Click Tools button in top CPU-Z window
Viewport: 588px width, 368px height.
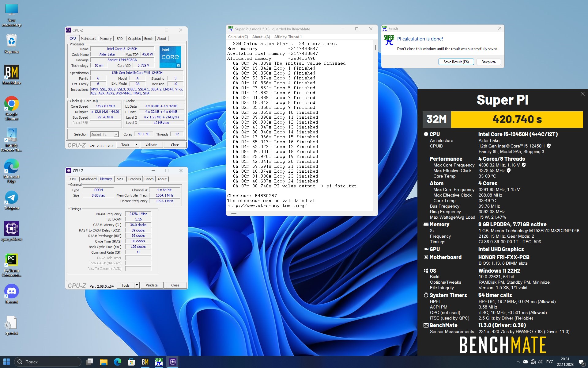(x=125, y=145)
